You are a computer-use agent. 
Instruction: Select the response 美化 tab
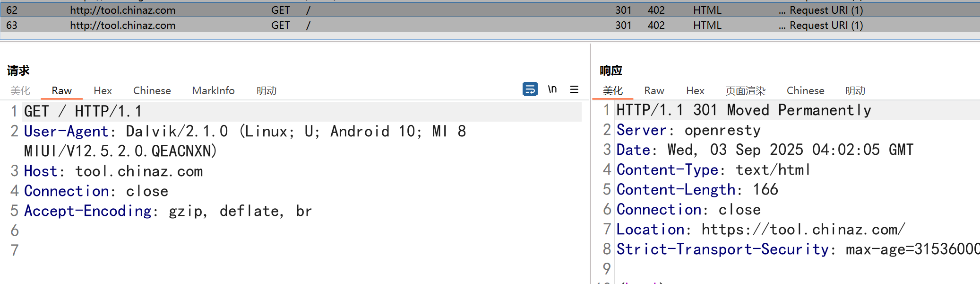pyautogui.click(x=613, y=90)
